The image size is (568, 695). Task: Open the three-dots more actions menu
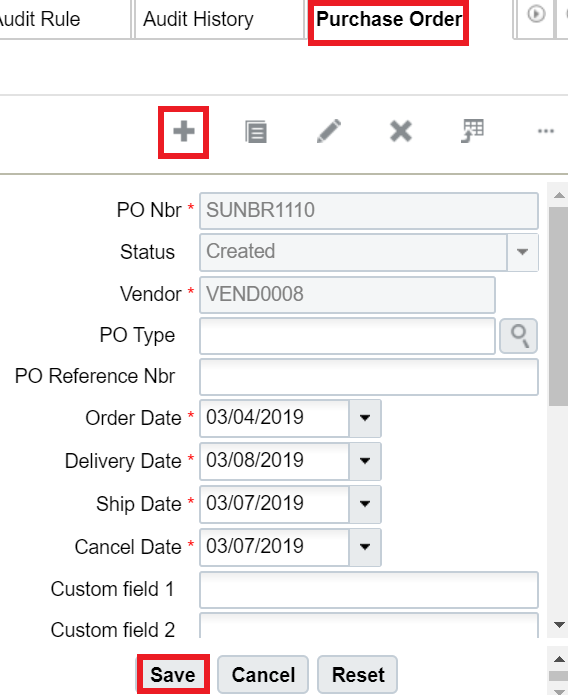tap(545, 131)
